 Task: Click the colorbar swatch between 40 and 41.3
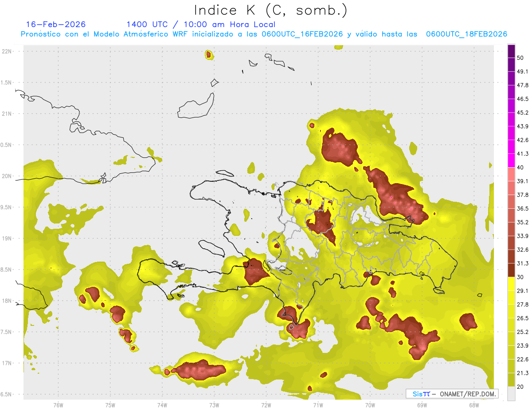511,160
